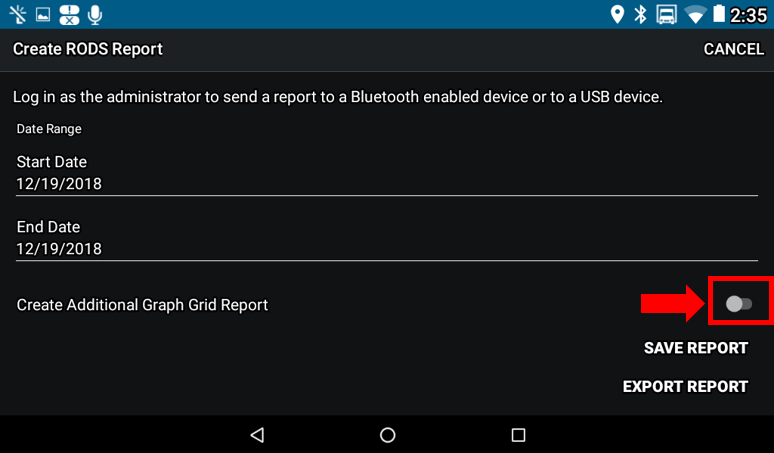Tap the microphone notification icon
This screenshot has width=774, height=453.
pos(95,15)
